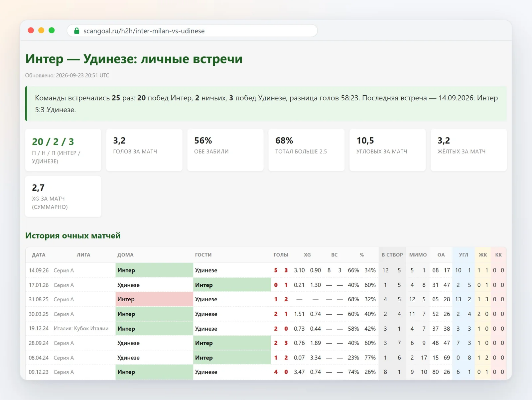Viewport: 532px width, 400px height.
Task: Click the В СТВОР column header
Action: 392,255
